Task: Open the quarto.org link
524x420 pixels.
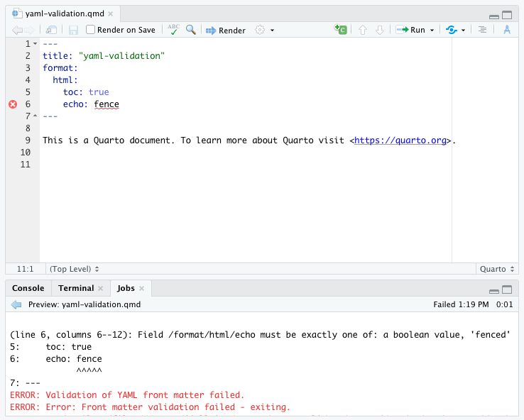Action: pyautogui.click(x=401, y=140)
